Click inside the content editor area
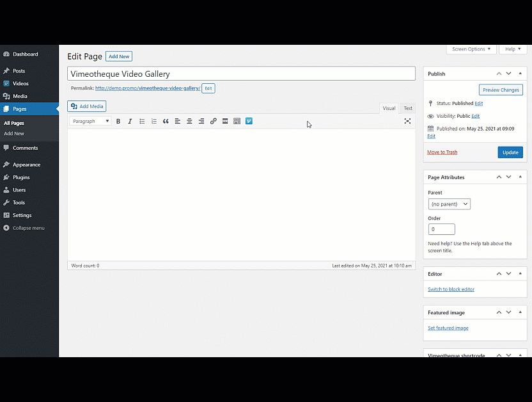Viewport: 532px width, 402px height. (241, 195)
